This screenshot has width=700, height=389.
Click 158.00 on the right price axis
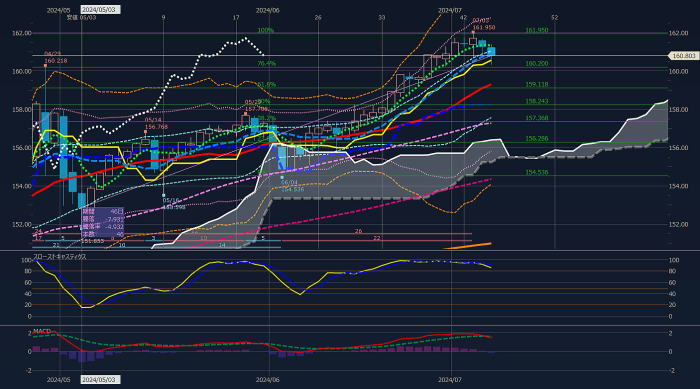point(678,110)
